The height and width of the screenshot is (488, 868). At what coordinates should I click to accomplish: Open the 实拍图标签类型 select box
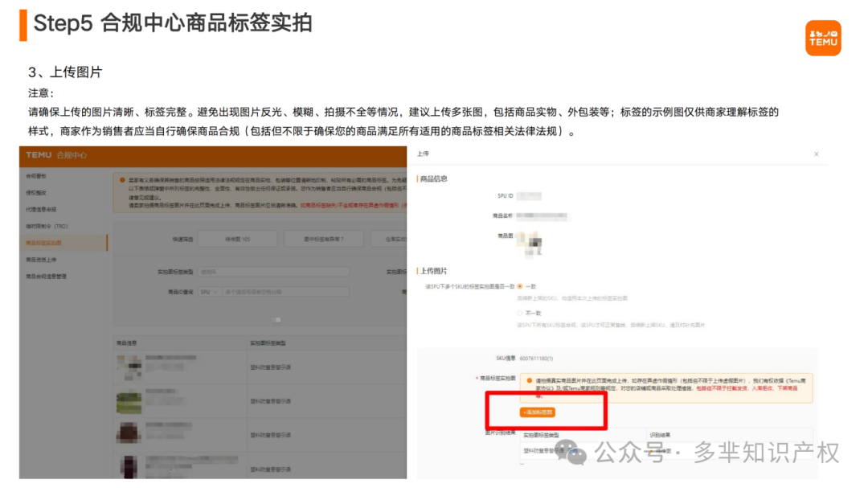pos(273,272)
